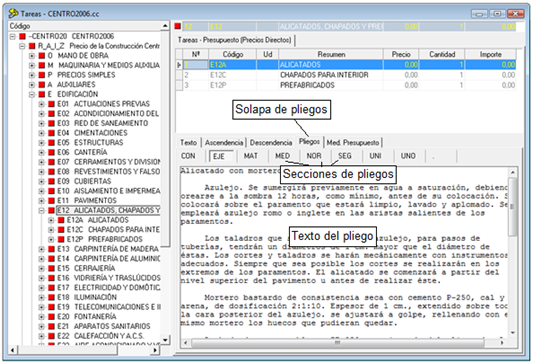Click the E12A code cell in table
The image size is (533, 364).
click(233, 65)
